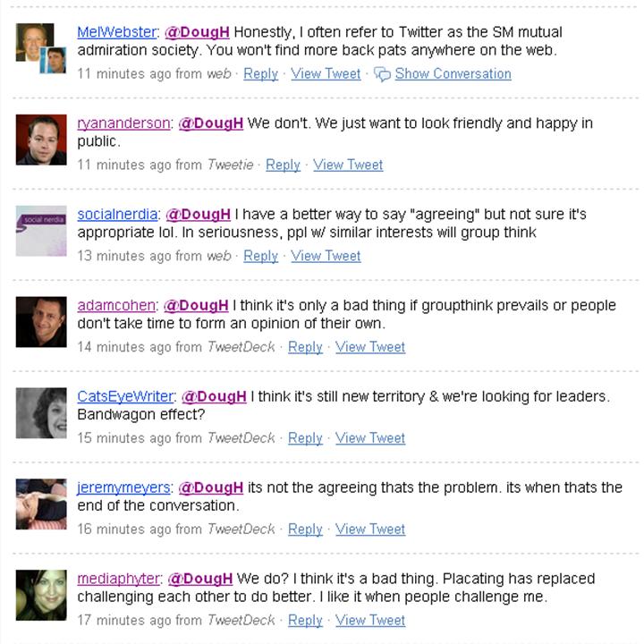Screen dimensions: 644x644
Task: Click @DougH mention in CatsEyeWriter's tweet
Action: click(x=214, y=397)
